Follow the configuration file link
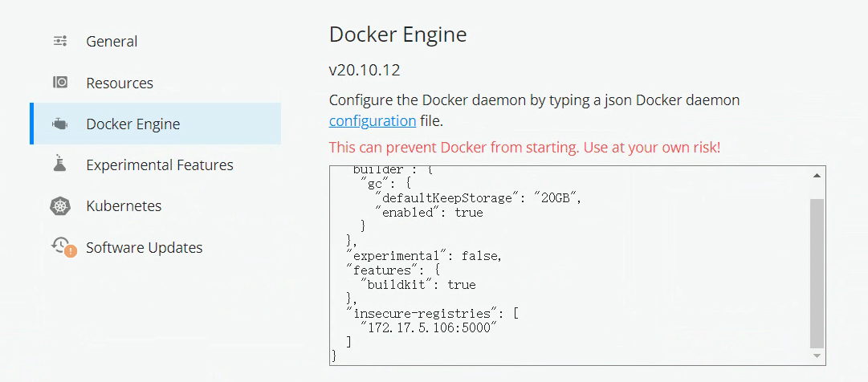 (x=373, y=120)
